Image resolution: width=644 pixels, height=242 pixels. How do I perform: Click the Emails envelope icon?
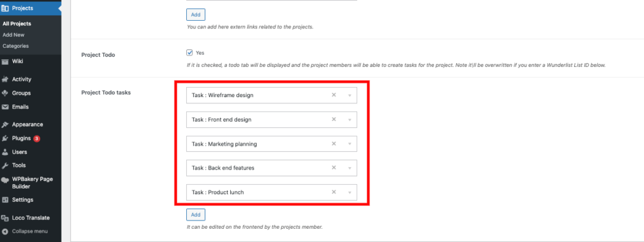5,107
